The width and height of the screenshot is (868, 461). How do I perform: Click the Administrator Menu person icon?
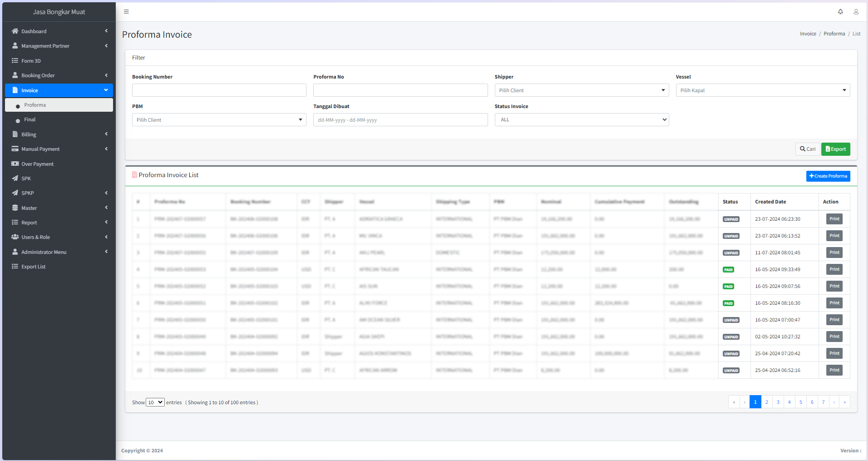point(15,252)
